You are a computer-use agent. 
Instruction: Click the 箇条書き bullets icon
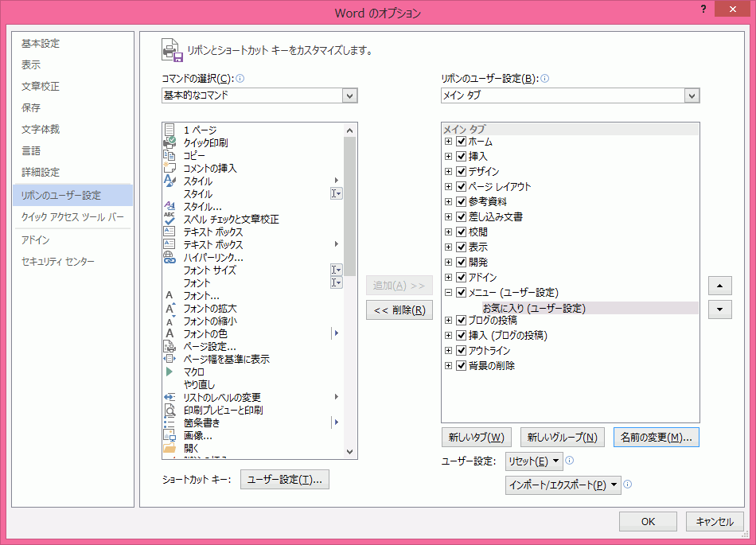tap(170, 422)
